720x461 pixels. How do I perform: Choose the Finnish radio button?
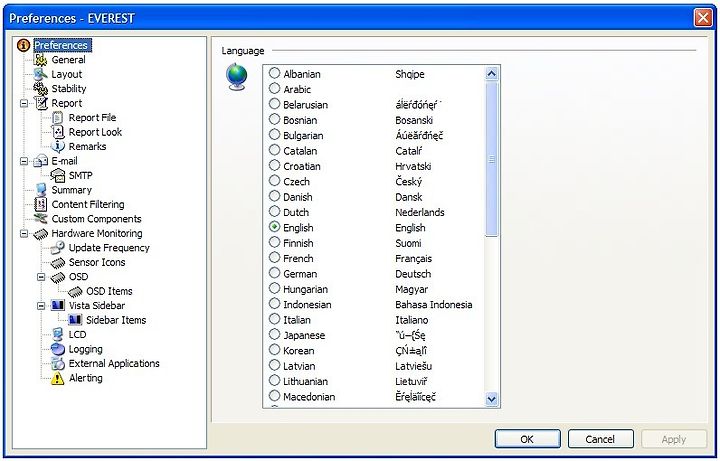coord(274,242)
